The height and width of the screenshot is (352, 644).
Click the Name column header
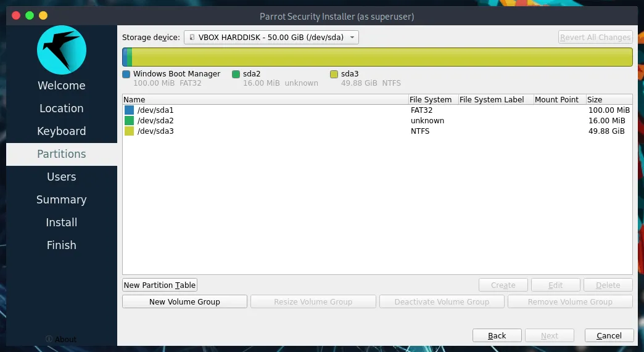pyautogui.click(x=265, y=100)
